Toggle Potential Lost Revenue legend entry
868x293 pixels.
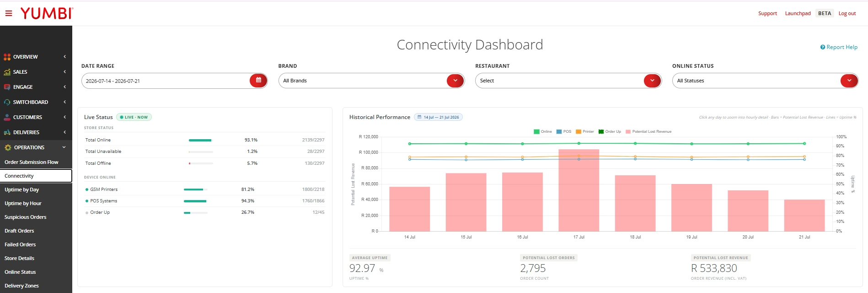648,131
